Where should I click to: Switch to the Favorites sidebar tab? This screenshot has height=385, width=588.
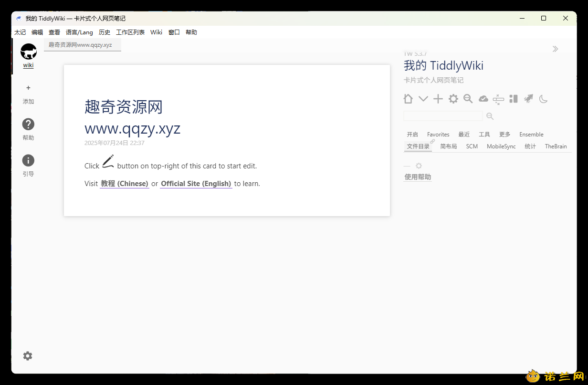[438, 135]
